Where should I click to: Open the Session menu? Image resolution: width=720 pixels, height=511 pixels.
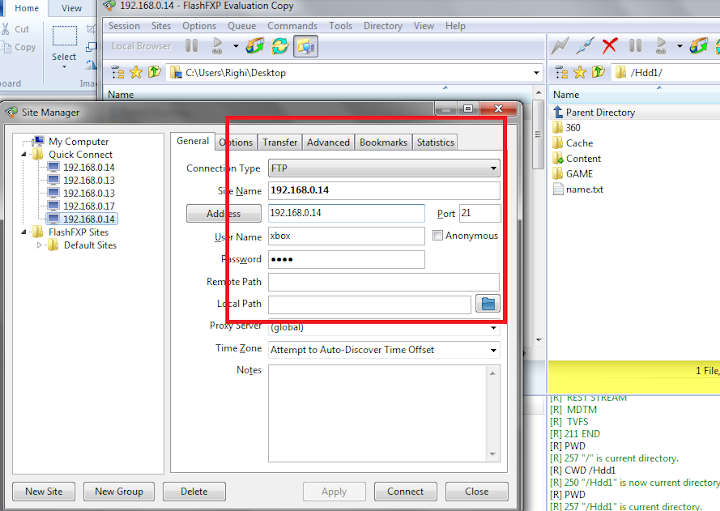pyautogui.click(x=124, y=26)
